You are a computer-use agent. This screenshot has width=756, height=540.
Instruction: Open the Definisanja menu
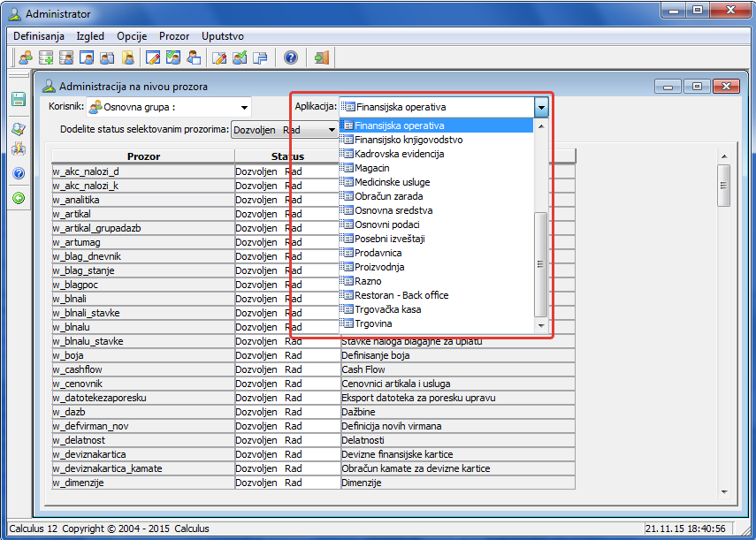point(39,36)
